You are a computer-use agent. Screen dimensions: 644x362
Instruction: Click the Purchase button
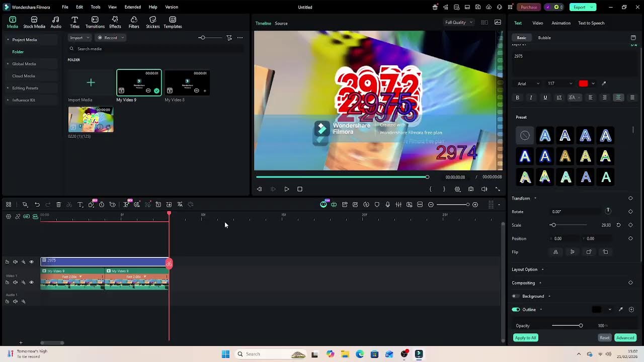pyautogui.click(x=529, y=7)
